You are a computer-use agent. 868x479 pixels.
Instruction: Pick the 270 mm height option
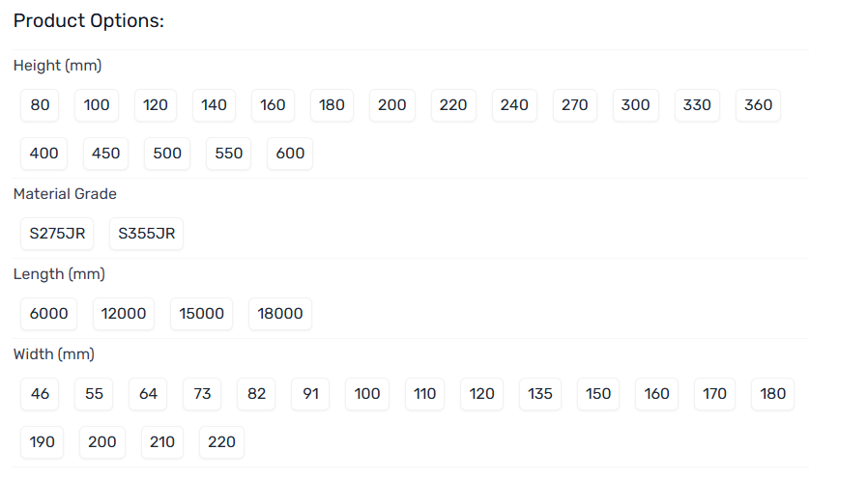pos(574,105)
